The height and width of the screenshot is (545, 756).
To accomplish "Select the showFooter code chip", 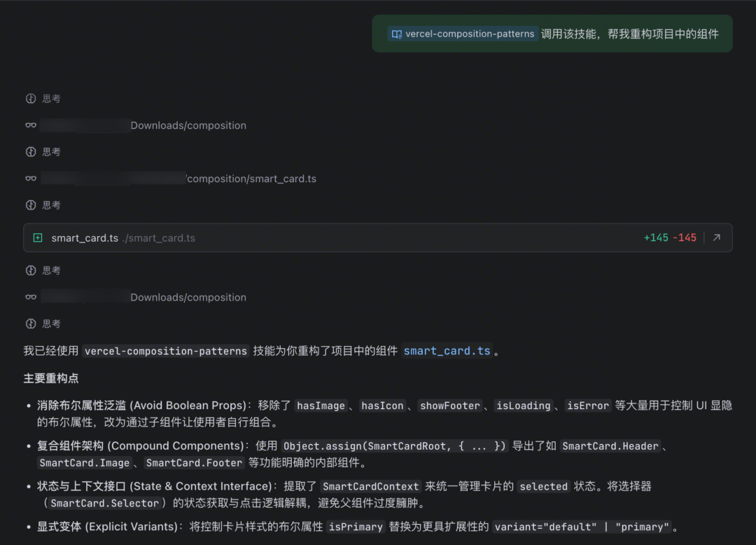I will 450,405.
